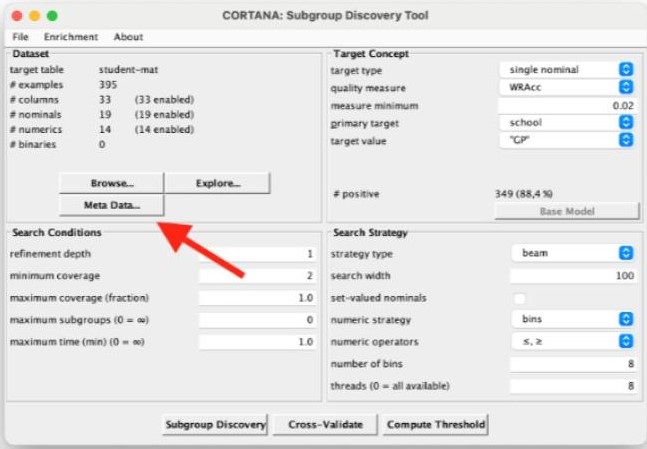Viewport: 647px width, 449px height.
Task: Open the quality measure WRAcc dropdown
Action: [x=567, y=87]
